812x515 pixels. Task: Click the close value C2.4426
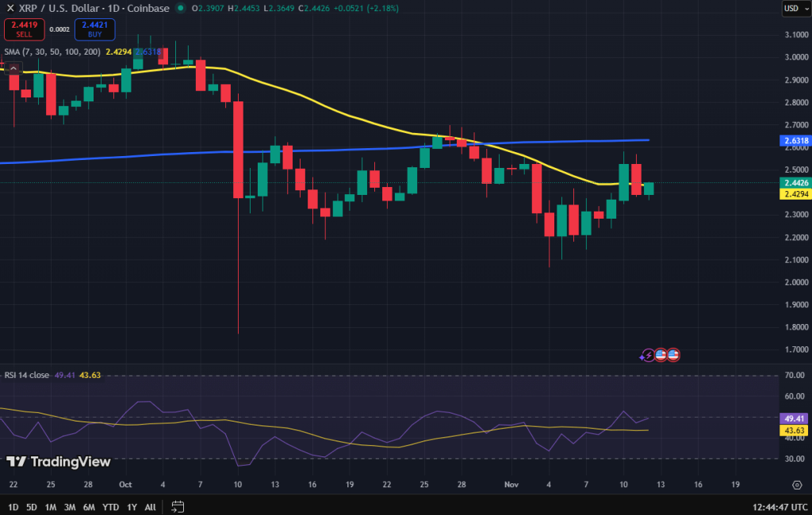coord(314,8)
